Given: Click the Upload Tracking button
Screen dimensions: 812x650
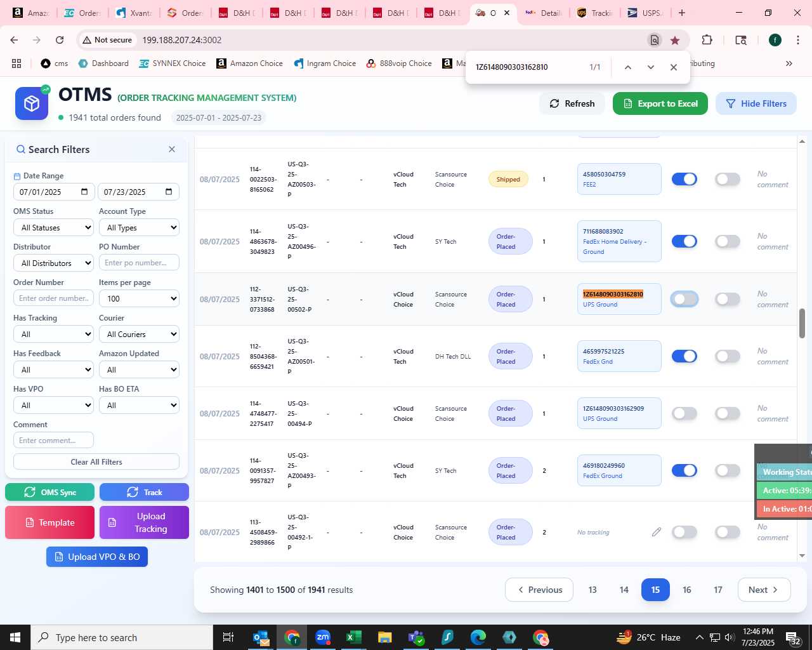Looking at the screenshot, I should (144, 522).
